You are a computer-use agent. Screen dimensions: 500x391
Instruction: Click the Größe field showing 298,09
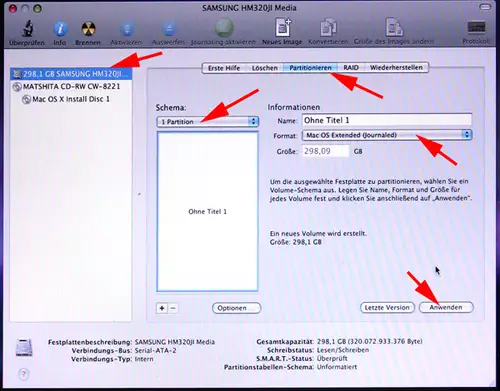326,151
